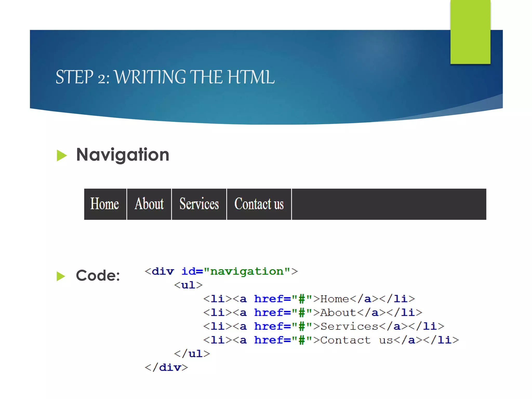Select the 'Navigation' bullet heading
Viewport: 532px width, 399px height.
[123, 155]
